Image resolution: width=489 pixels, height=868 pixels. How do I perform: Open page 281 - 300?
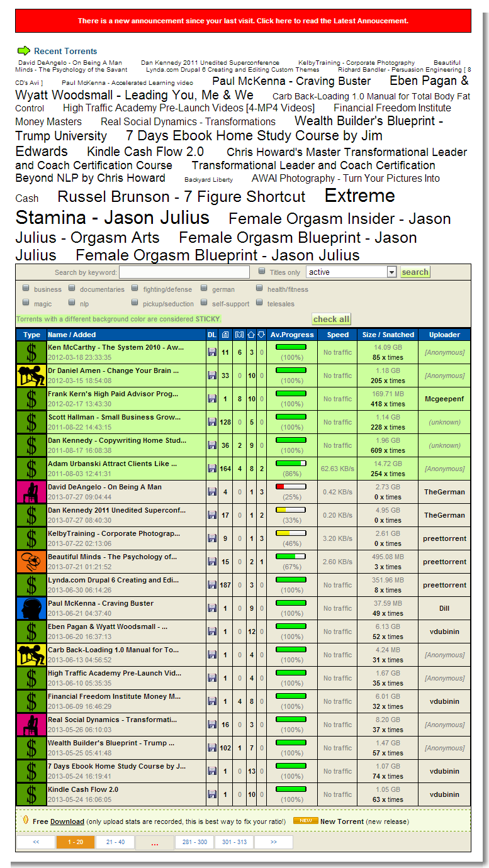coord(194,842)
